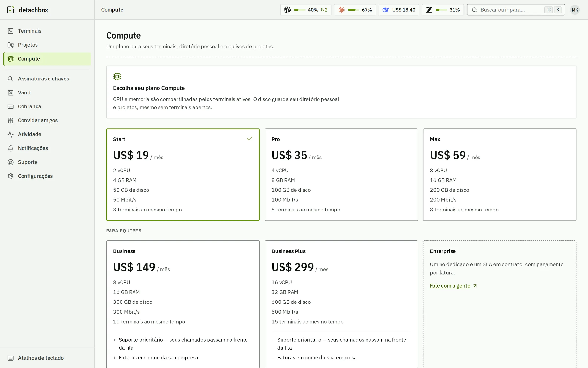Open Terminais from the sidebar
This screenshot has height=368, width=588.
pyautogui.click(x=47, y=31)
